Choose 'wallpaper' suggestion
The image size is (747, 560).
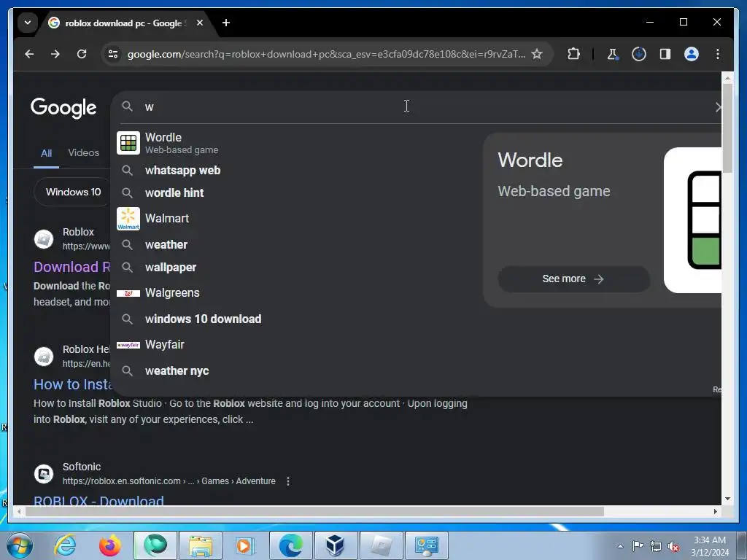click(295, 268)
